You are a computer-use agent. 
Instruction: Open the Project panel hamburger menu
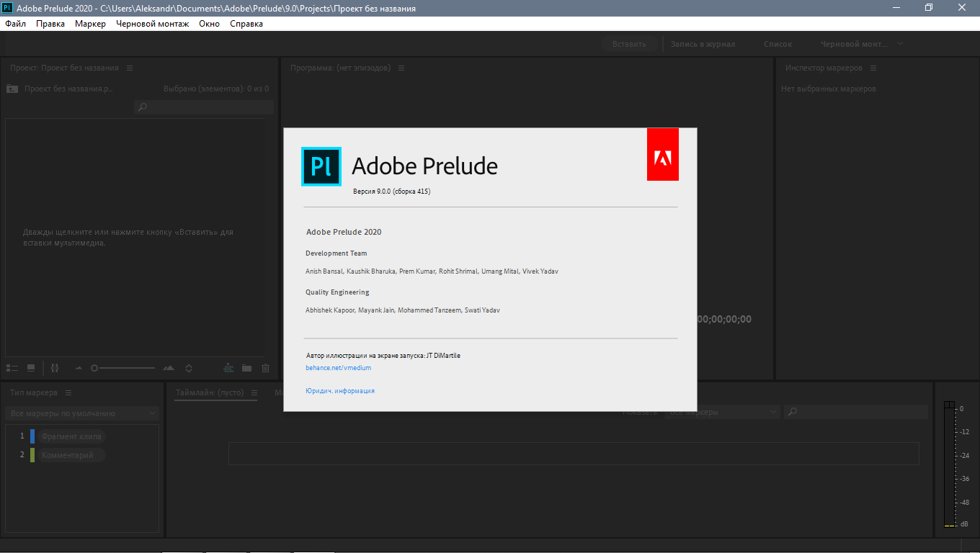130,68
